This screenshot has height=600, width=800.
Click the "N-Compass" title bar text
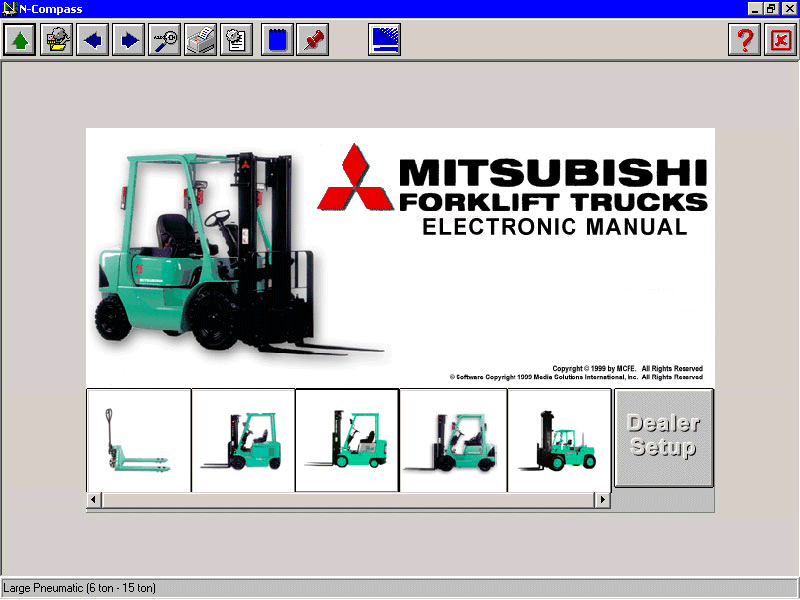pyautogui.click(x=51, y=9)
